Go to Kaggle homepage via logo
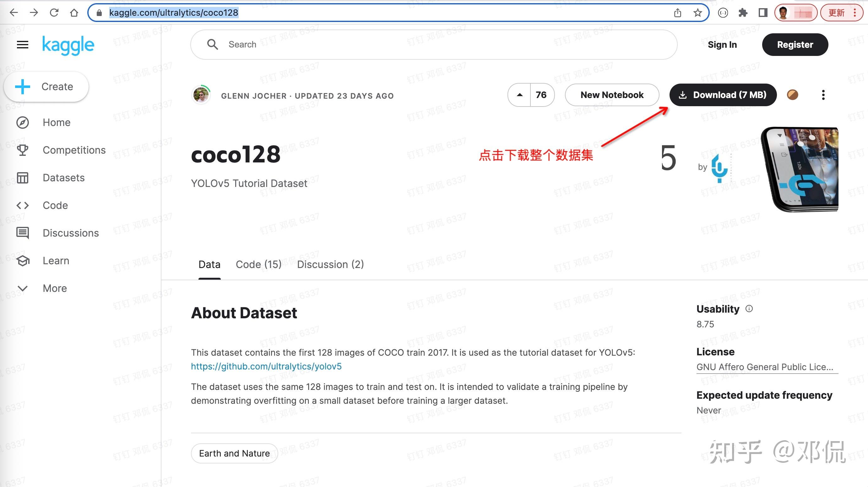The height and width of the screenshot is (487, 868). pos(68,45)
